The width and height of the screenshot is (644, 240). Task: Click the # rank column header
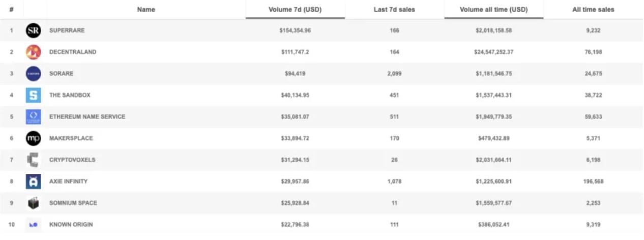11,10
